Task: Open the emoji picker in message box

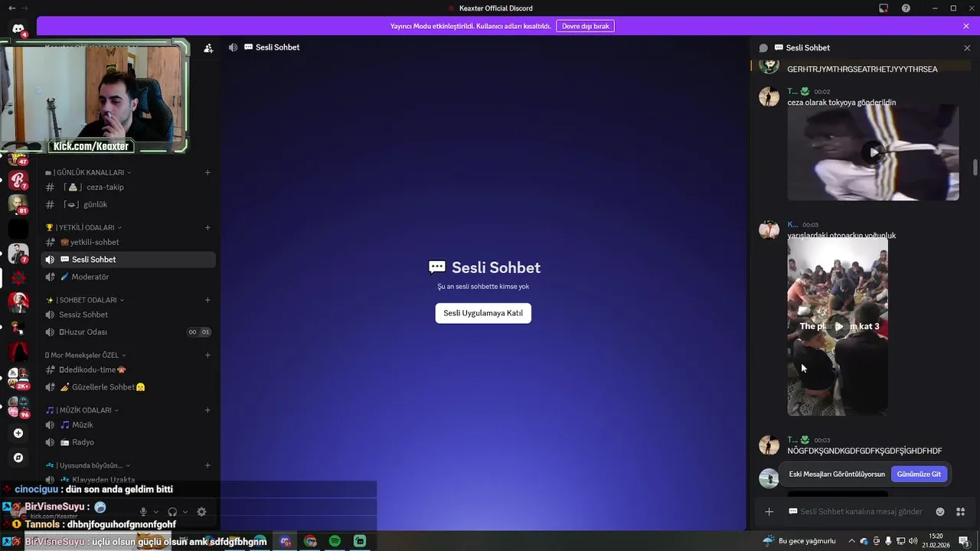Action: [940, 512]
